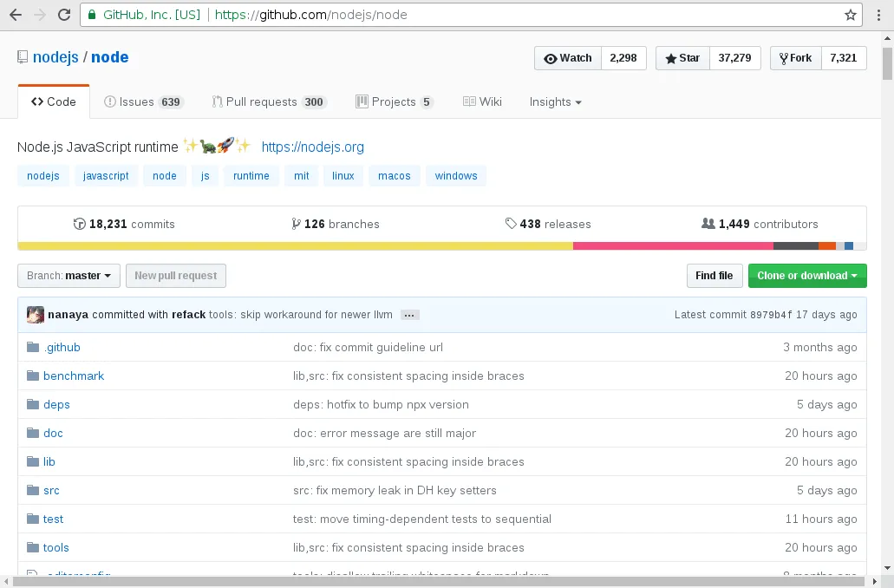This screenshot has width=894, height=588.
Task: Open the Branch: master selector
Action: (69, 276)
